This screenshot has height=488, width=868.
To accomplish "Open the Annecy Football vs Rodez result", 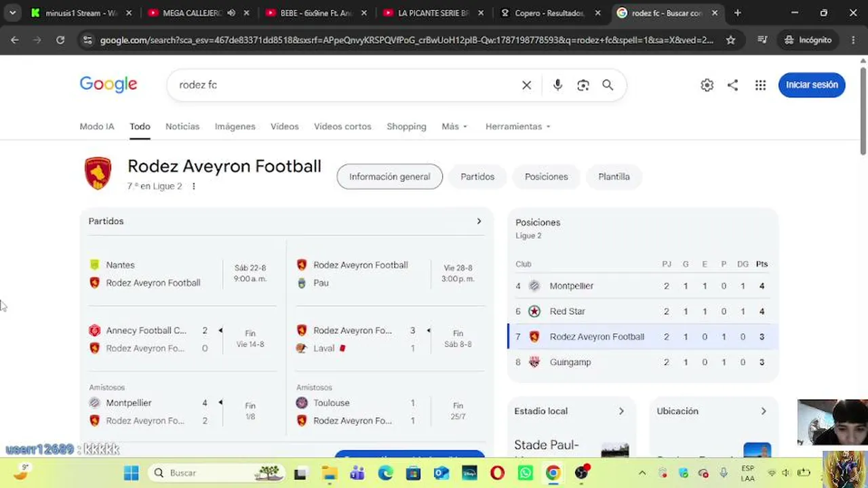I will click(182, 340).
